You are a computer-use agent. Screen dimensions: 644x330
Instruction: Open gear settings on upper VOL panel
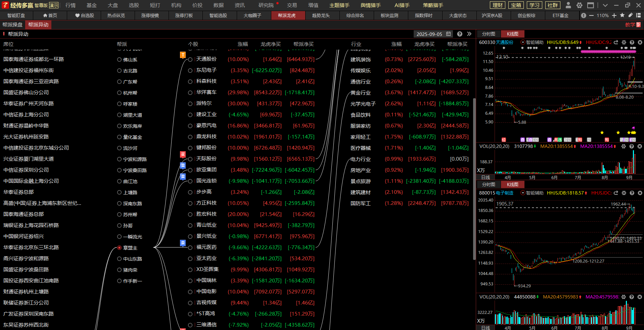624,146
